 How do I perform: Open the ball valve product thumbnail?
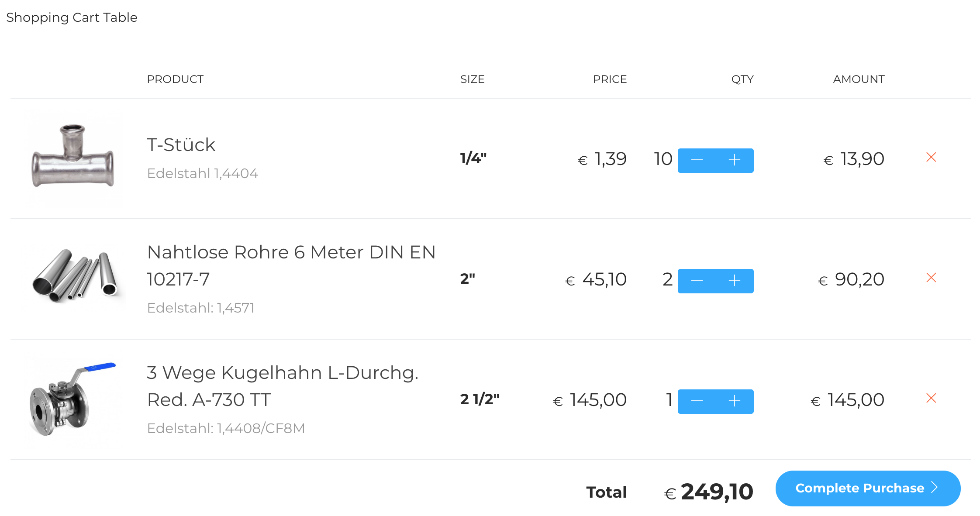pos(72,399)
